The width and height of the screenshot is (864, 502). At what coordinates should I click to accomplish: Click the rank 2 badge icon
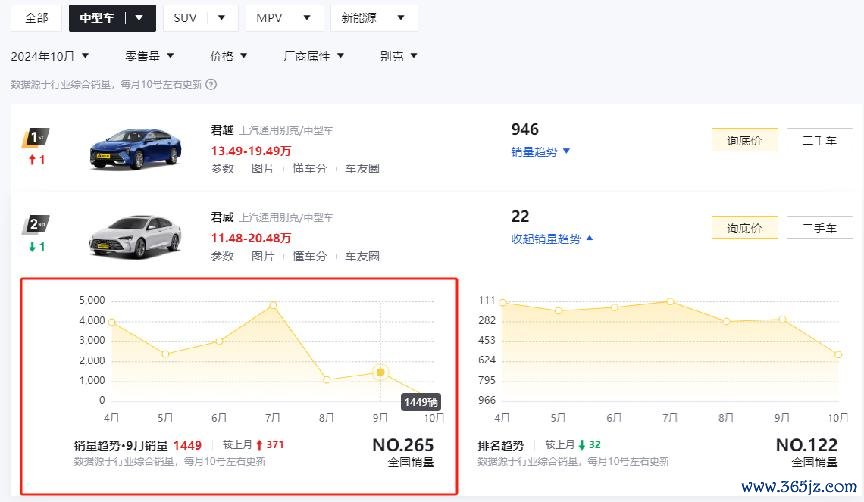point(37,225)
